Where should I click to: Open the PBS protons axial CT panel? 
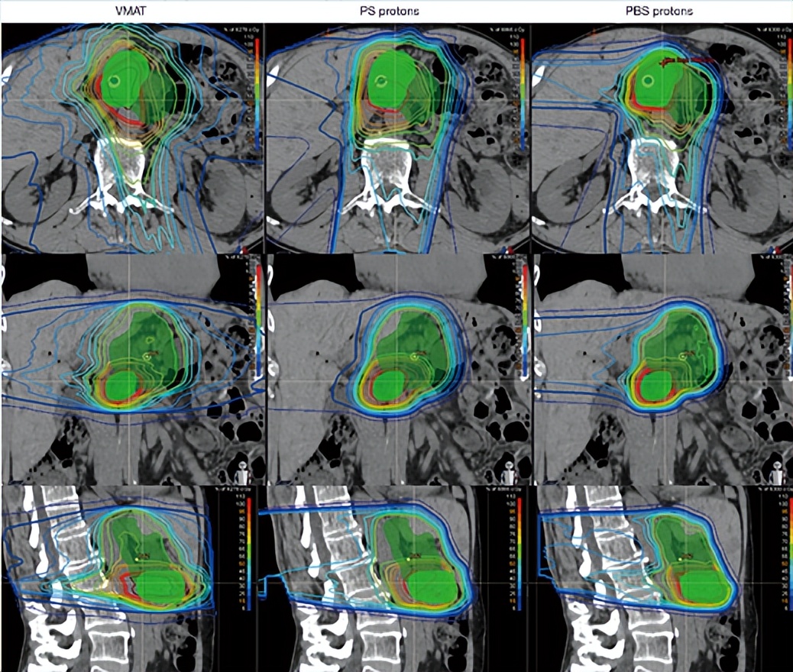[662, 138]
